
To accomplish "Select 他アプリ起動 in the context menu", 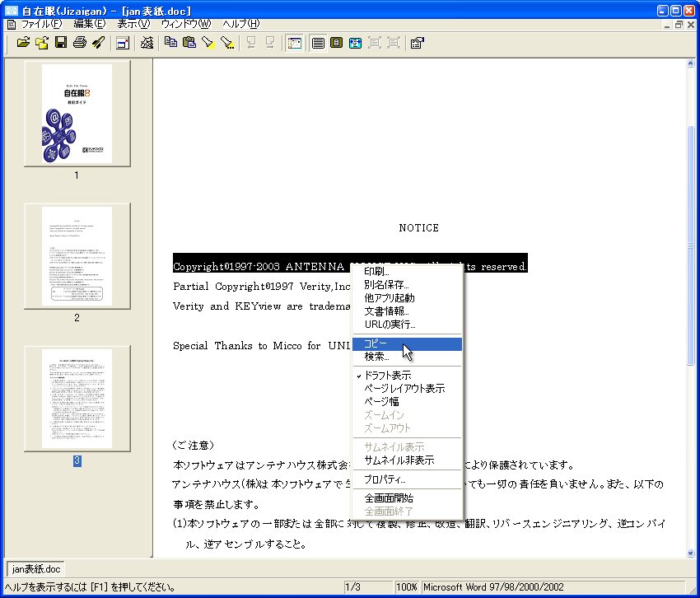I will (407, 298).
